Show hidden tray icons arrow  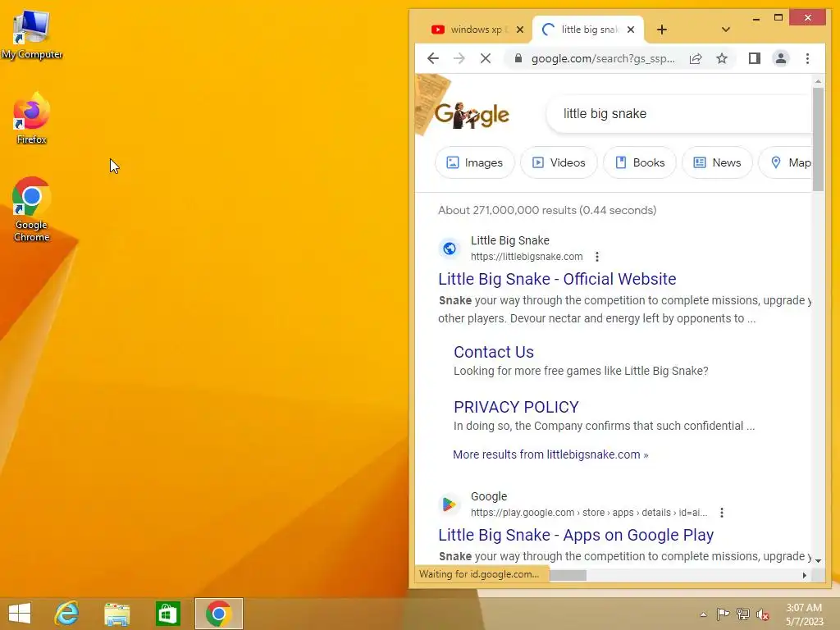(x=703, y=614)
